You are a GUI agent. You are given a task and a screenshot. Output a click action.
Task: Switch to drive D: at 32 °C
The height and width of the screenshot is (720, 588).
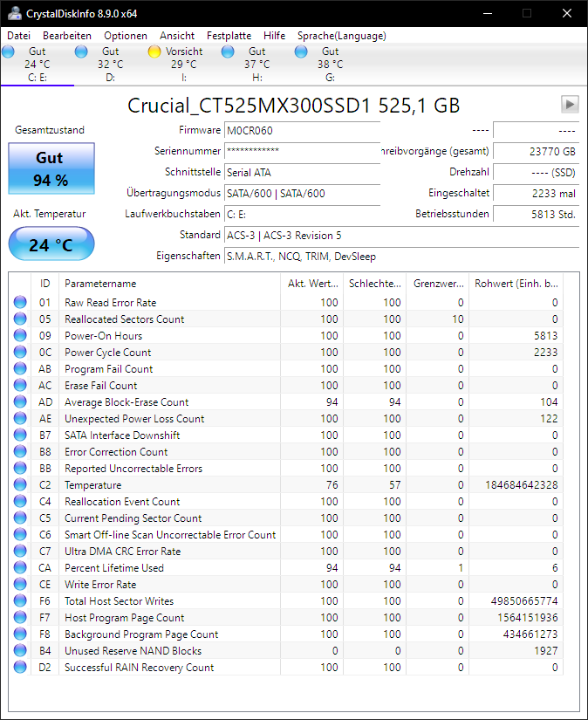(x=110, y=65)
